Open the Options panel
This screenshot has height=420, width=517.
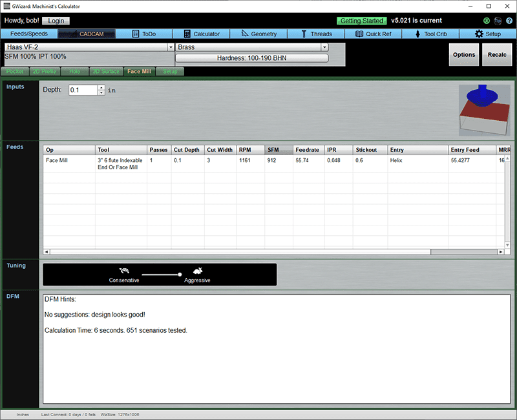464,55
